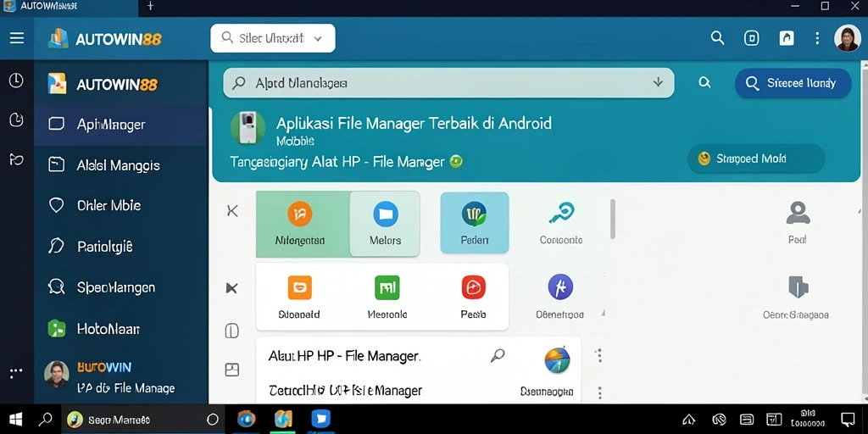
Task: Open the Pedern tile
Action: (475, 223)
